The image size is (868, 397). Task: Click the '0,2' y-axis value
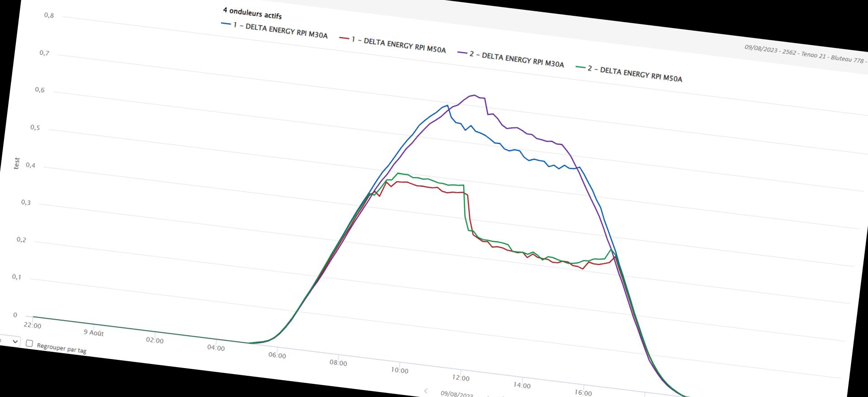pos(21,240)
